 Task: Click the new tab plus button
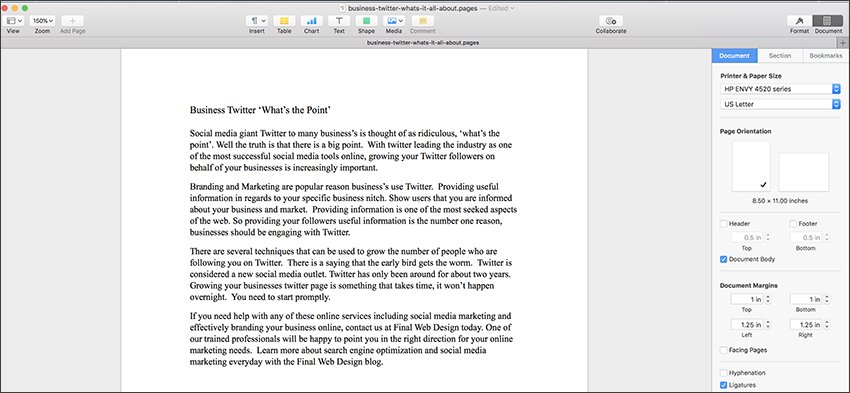coord(843,43)
